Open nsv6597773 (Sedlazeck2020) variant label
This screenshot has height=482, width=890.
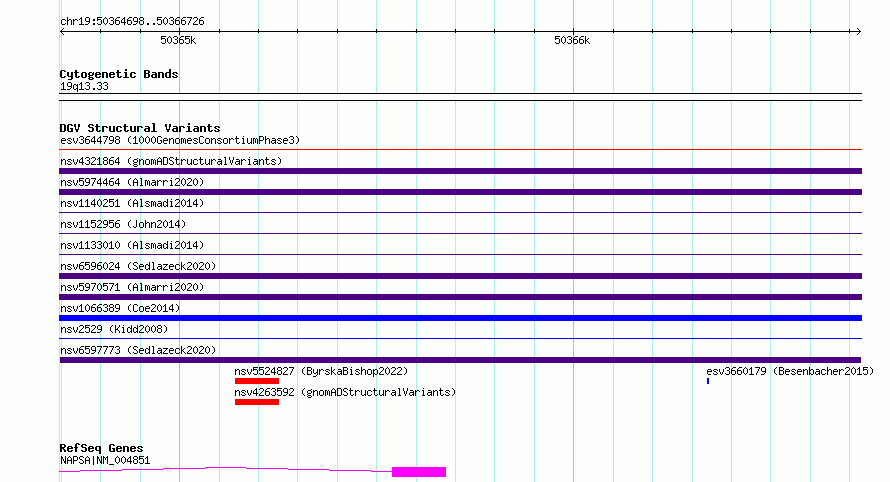coord(138,350)
